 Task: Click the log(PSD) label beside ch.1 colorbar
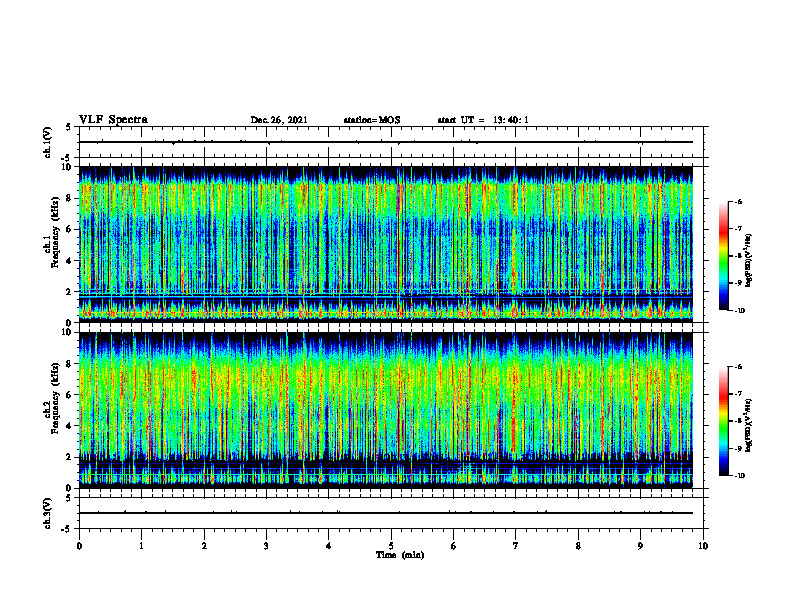(749, 261)
